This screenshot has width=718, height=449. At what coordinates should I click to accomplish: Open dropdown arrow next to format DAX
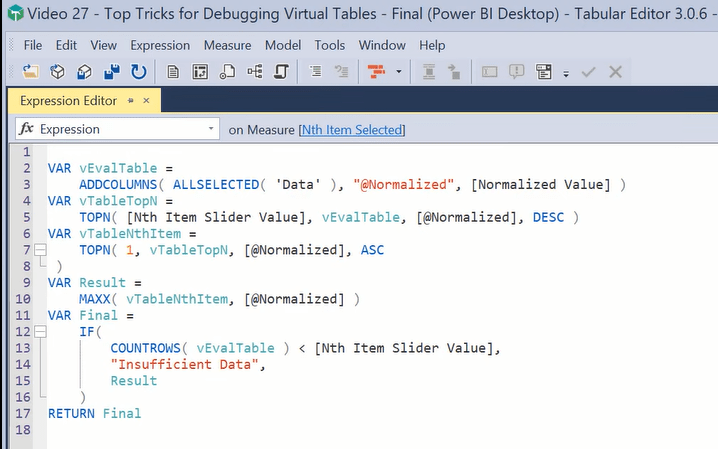[399, 72]
